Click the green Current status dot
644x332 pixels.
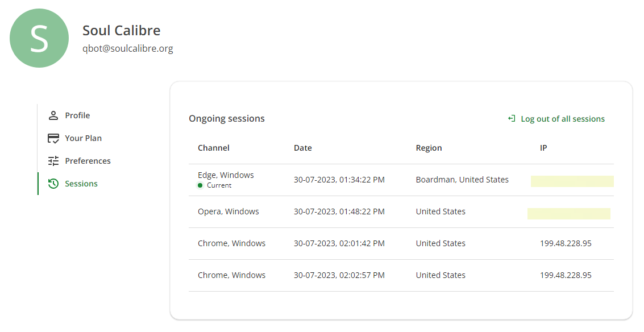tap(201, 185)
